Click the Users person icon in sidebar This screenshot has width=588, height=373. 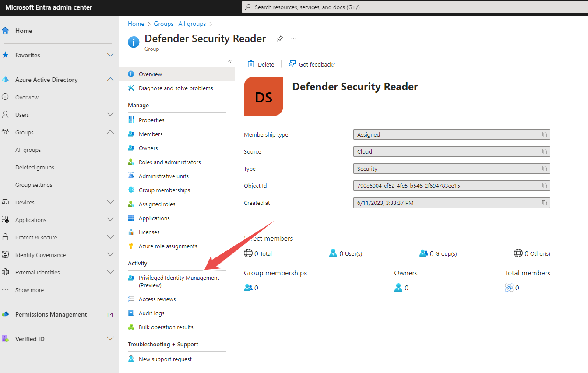5,115
